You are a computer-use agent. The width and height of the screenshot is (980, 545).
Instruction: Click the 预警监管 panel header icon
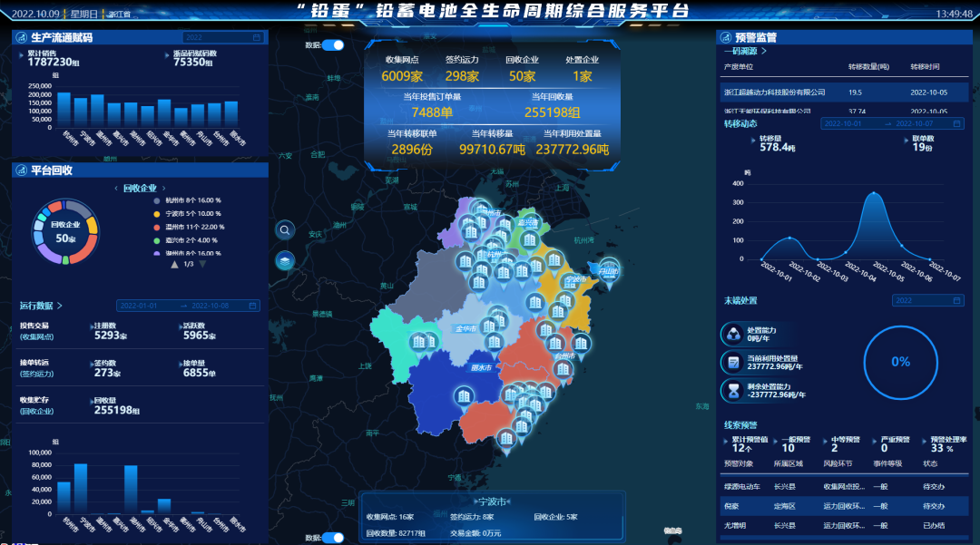coord(726,37)
